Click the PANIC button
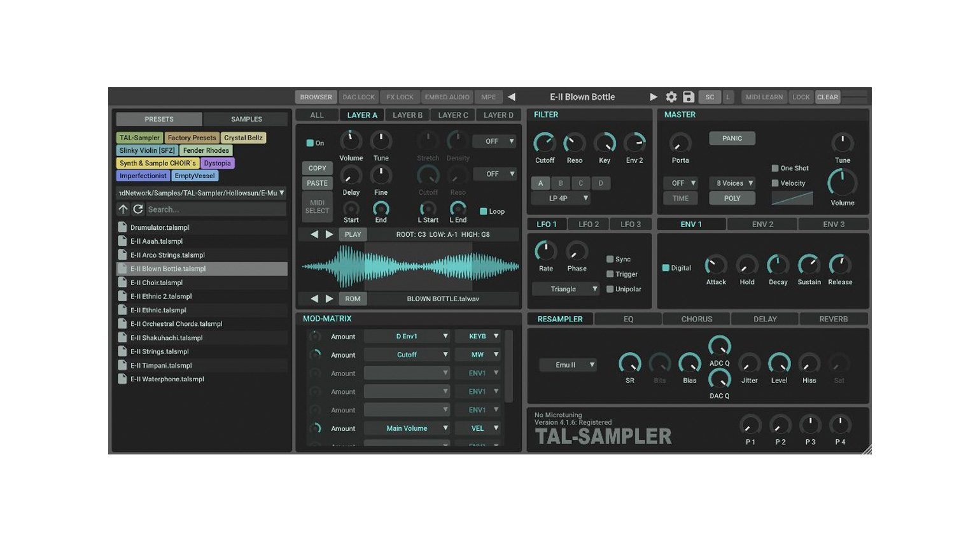 pos(732,138)
